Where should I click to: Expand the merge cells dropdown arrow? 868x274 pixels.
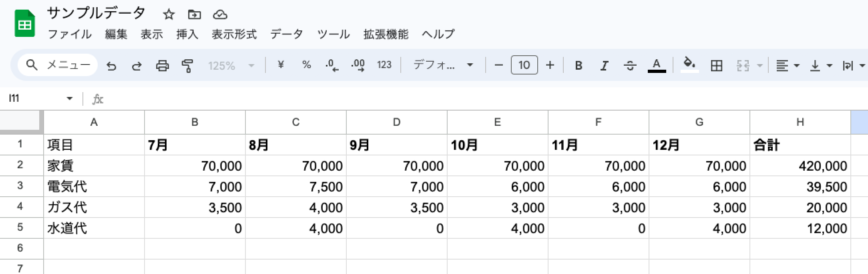tap(759, 65)
